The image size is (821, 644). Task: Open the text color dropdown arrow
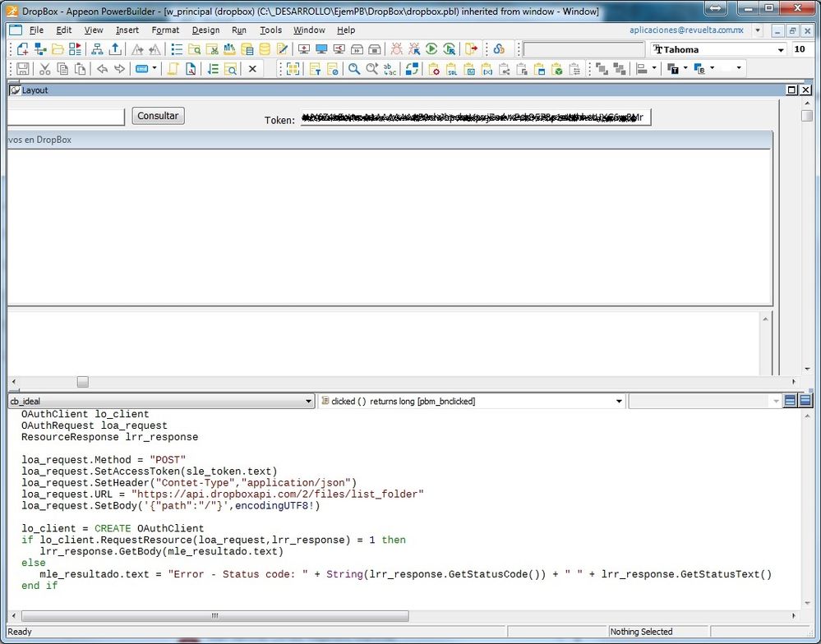tap(685, 69)
